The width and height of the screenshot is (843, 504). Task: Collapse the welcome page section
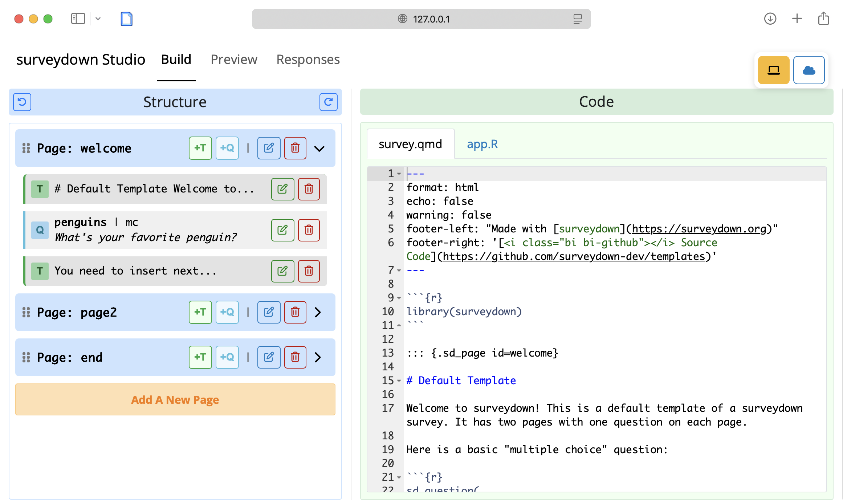(319, 148)
